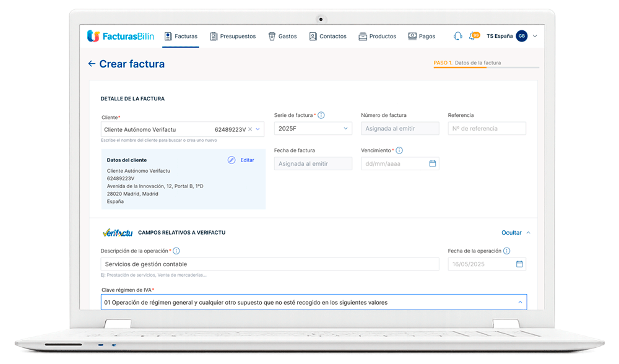Open the TS España account menu
The width and height of the screenshot is (619, 364).
(x=535, y=37)
